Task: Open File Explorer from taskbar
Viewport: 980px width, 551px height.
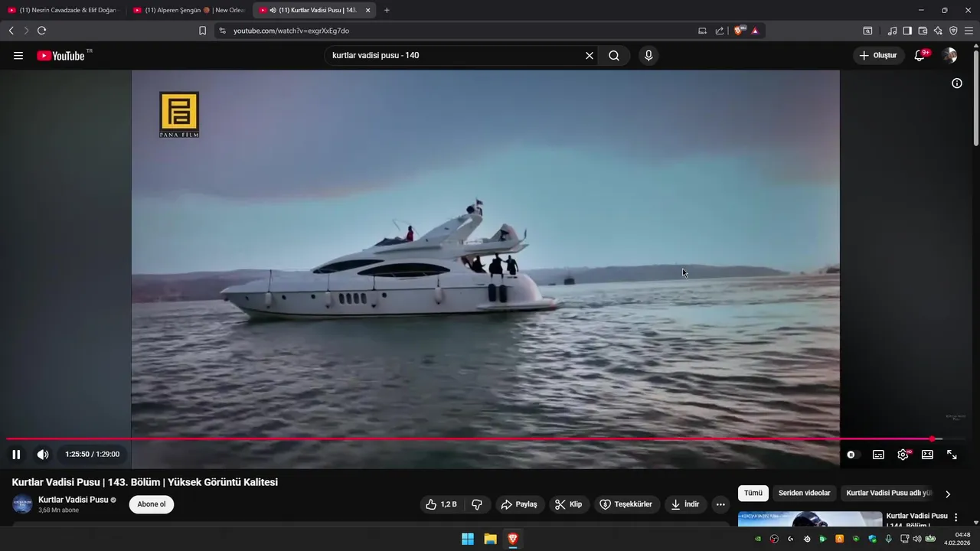Action: coord(490,539)
